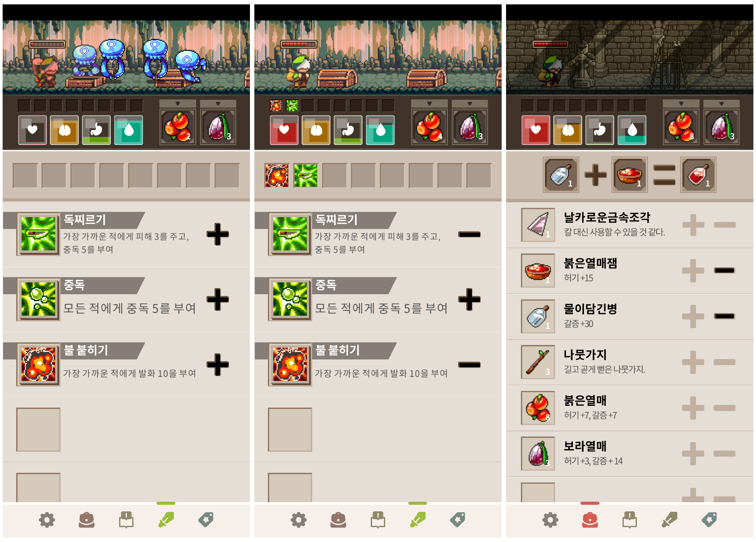
Task: Remove 물이담긴병 from the recipe with its minus button
Action: pyautogui.click(x=724, y=316)
